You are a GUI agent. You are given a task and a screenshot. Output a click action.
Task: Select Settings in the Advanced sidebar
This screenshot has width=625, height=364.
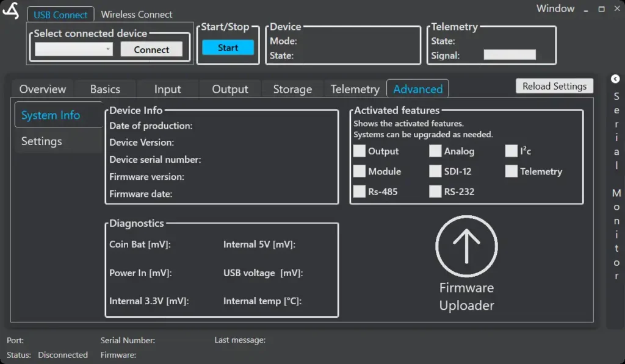point(42,141)
